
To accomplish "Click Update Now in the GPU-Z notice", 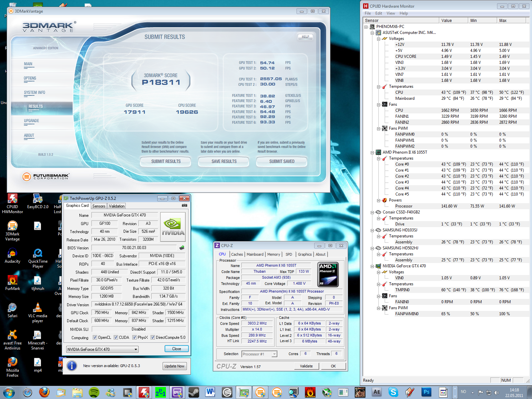I will 175,366.
